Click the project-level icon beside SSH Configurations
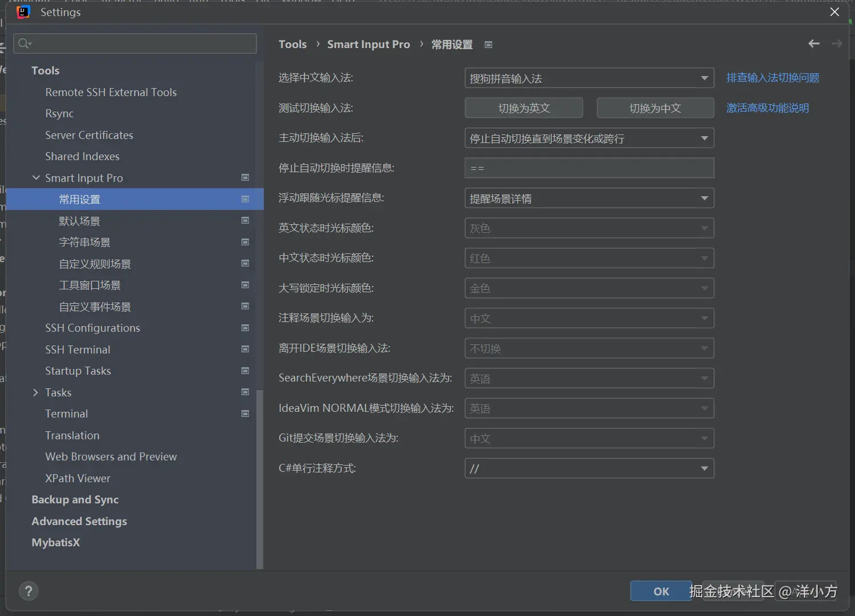Image resolution: width=855 pixels, height=616 pixels. click(x=245, y=328)
